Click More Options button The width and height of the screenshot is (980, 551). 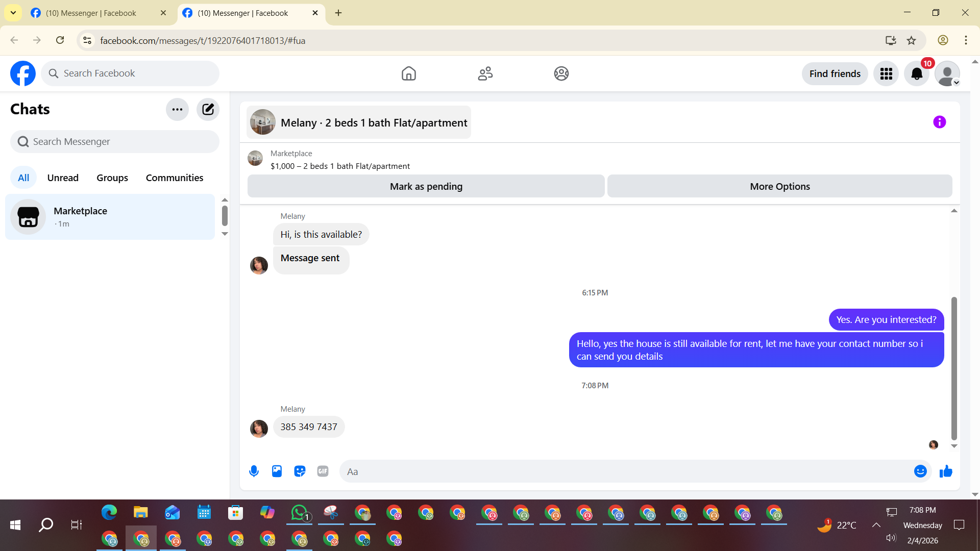click(x=779, y=186)
